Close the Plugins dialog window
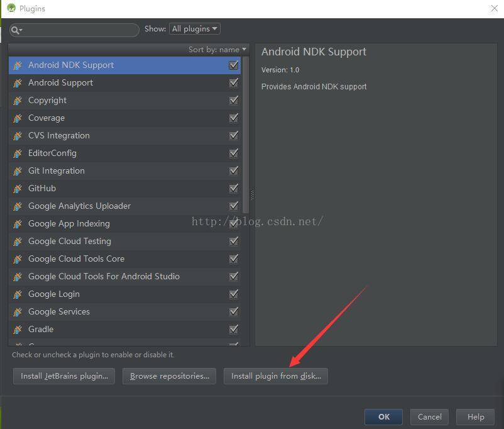Viewport: 504px width, 429px height. pos(495,8)
